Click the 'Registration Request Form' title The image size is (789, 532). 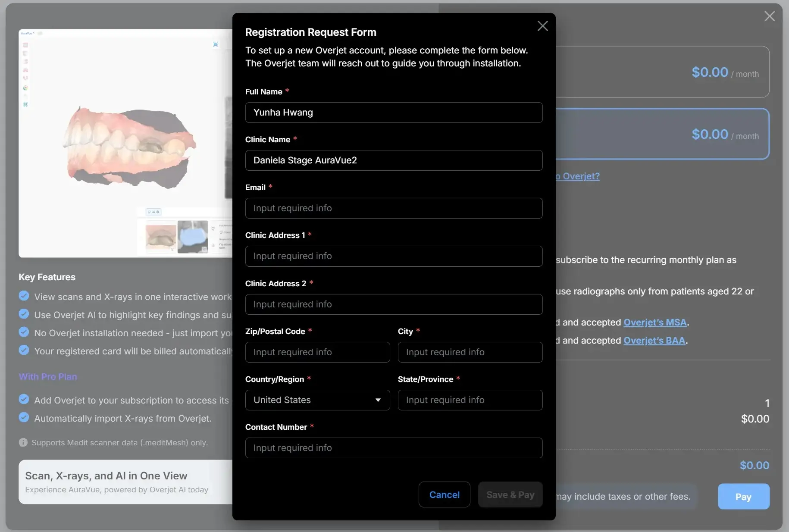(311, 32)
